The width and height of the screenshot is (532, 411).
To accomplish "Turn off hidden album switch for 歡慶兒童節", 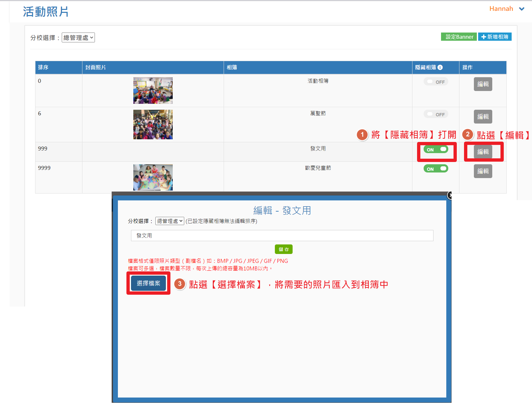I will tap(436, 169).
